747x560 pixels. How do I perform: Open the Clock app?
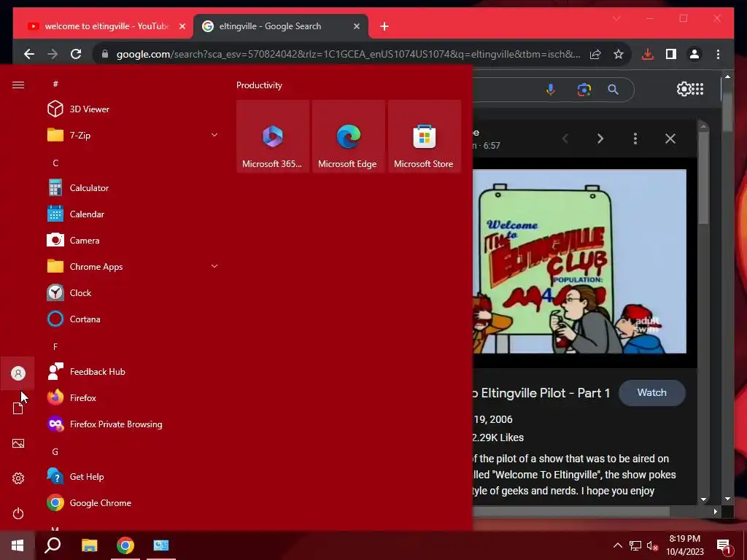(133, 293)
